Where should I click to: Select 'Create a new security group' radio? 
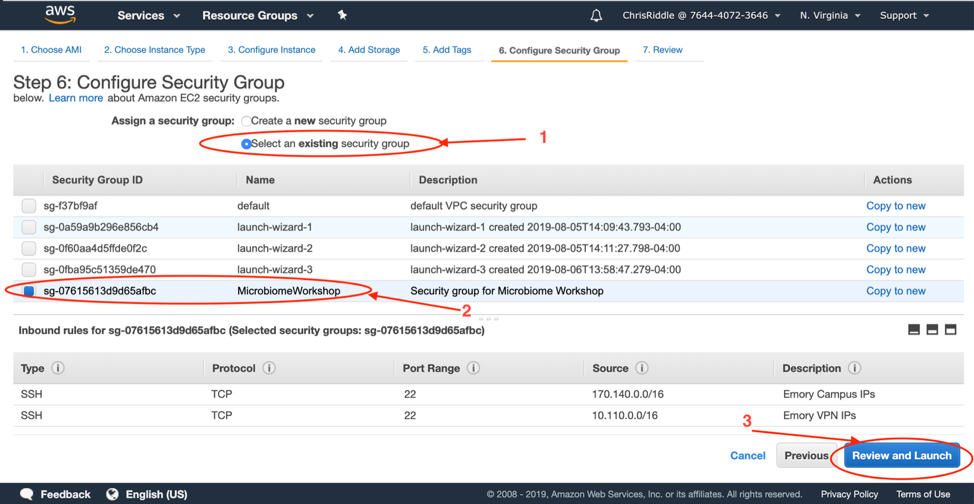pos(246,121)
